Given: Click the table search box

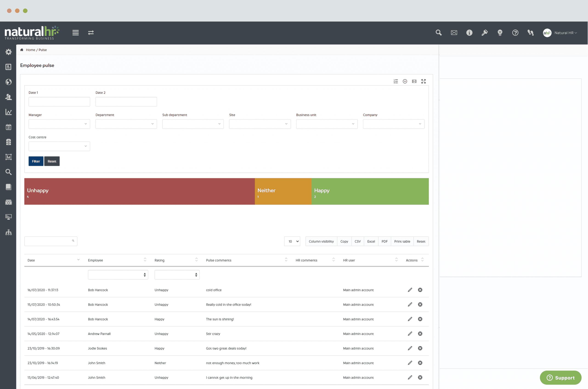Looking at the screenshot, I should click(x=51, y=241).
